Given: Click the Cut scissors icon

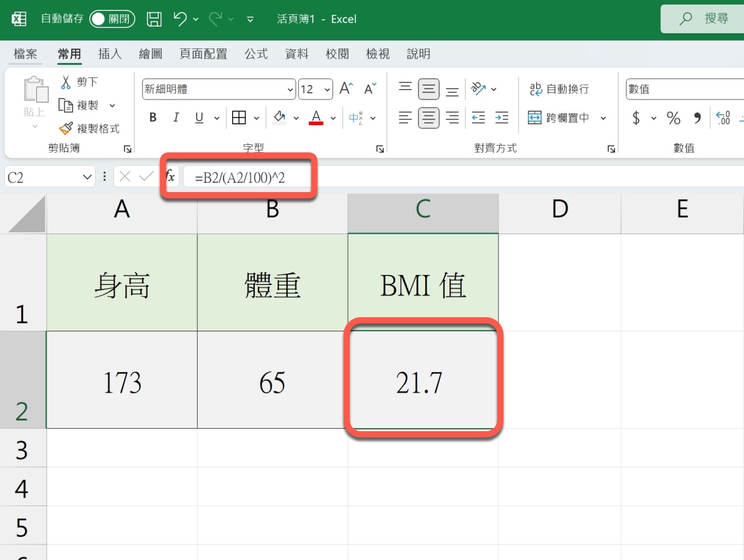Looking at the screenshot, I should (x=66, y=82).
